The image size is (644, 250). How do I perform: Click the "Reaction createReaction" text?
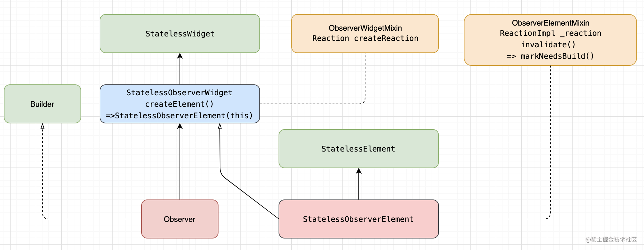tap(365, 38)
